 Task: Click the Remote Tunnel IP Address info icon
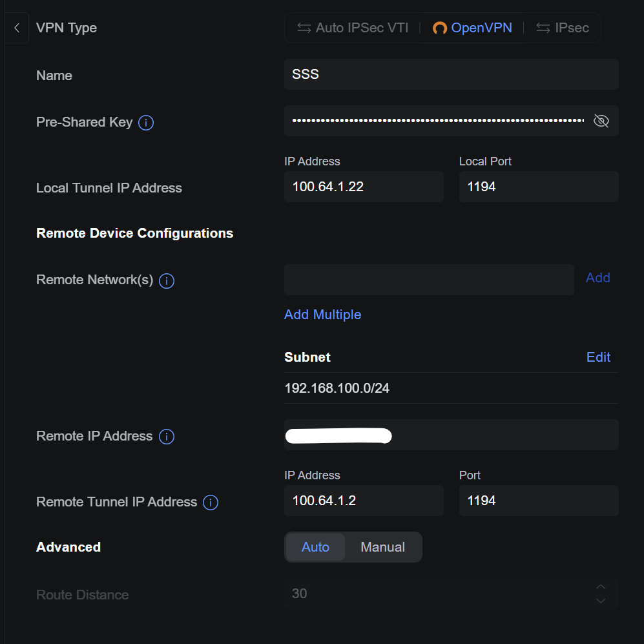pyautogui.click(x=211, y=503)
